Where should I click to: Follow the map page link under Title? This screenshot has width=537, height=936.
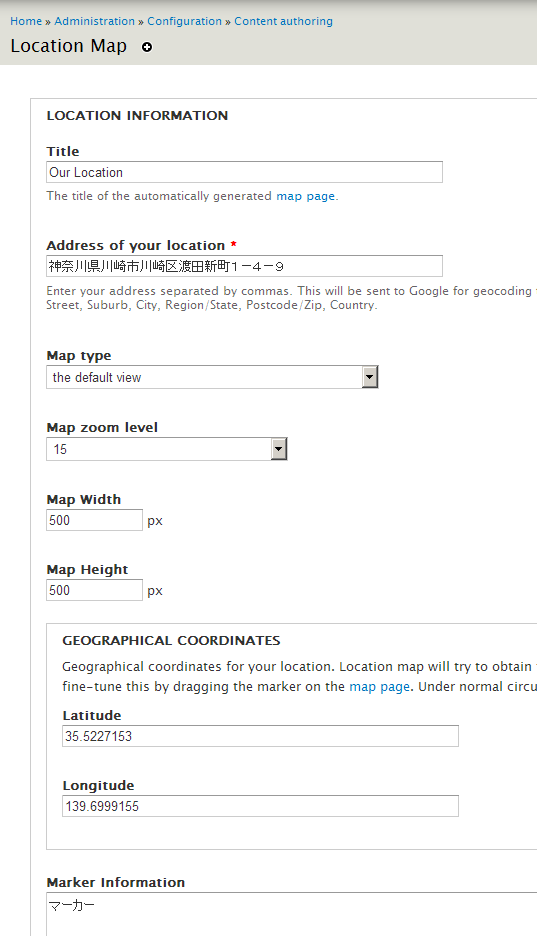click(x=305, y=196)
